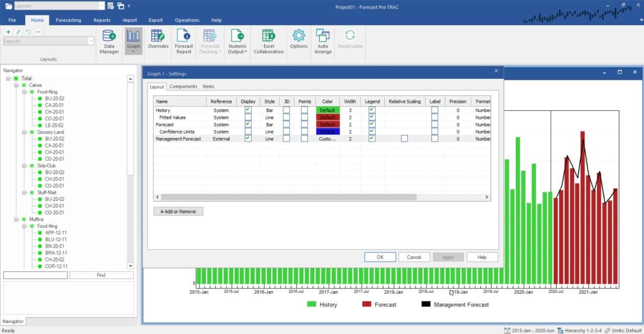Toggle Relative Scaling for Management Forecast
644x334 pixels.
click(404, 138)
